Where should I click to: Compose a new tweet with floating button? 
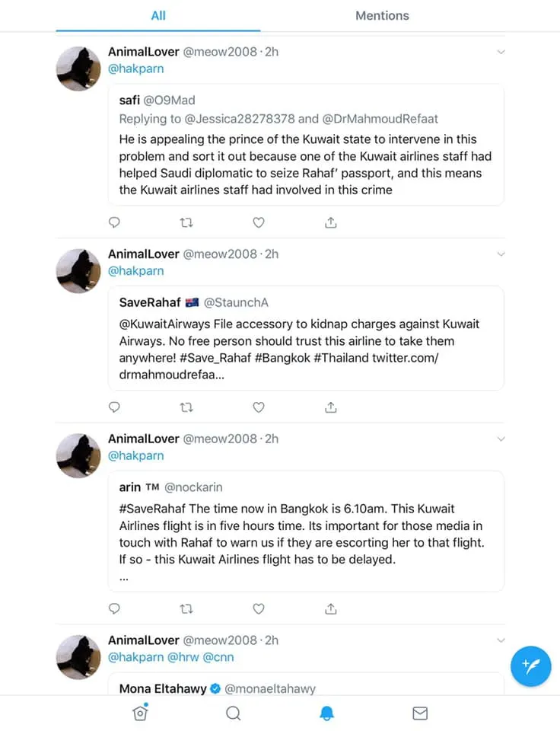pyautogui.click(x=530, y=666)
